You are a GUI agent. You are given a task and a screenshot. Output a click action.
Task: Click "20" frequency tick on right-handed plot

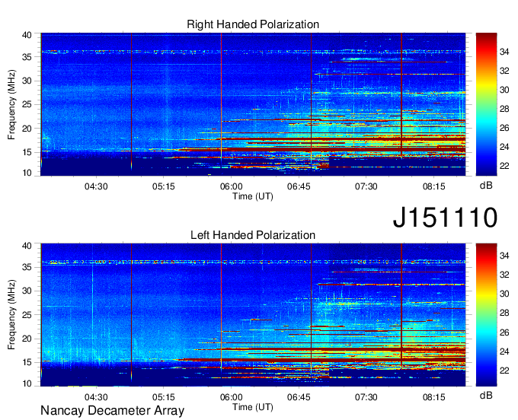[x=27, y=129]
